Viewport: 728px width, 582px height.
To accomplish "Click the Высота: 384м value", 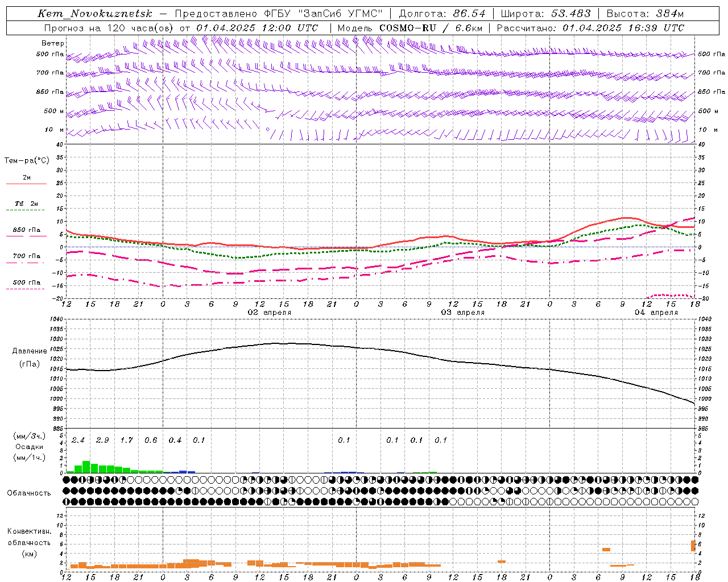I will 645,14.
